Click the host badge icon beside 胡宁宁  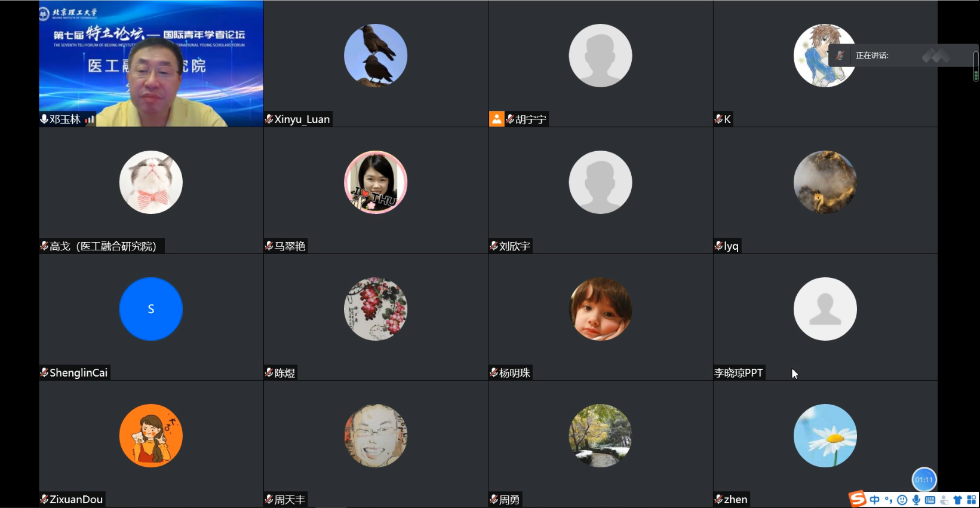[497, 119]
